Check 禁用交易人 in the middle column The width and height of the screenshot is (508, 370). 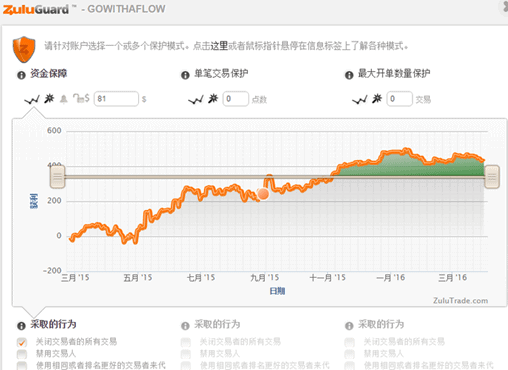pyautogui.click(x=186, y=354)
